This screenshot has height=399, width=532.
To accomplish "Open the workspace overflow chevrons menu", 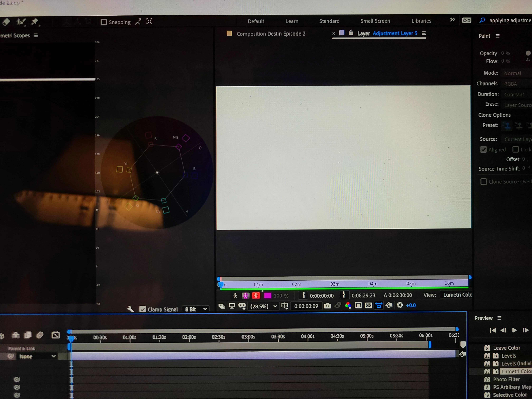I will [x=452, y=20].
